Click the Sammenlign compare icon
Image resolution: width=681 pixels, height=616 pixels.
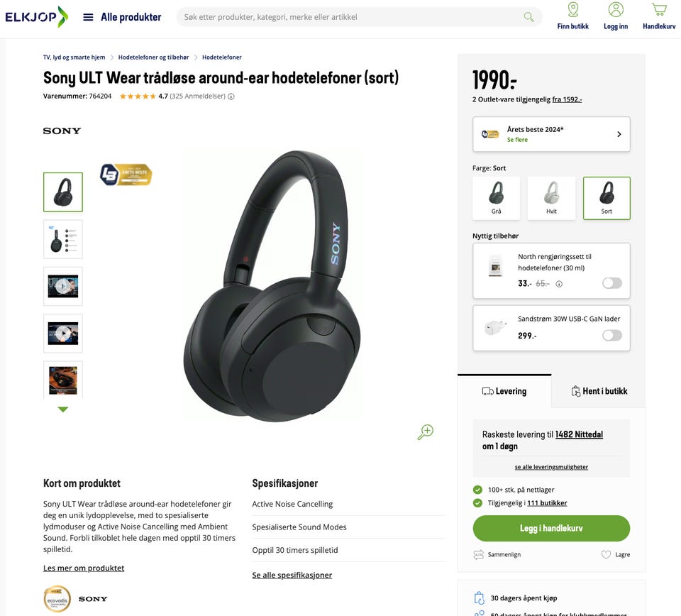click(x=478, y=555)
